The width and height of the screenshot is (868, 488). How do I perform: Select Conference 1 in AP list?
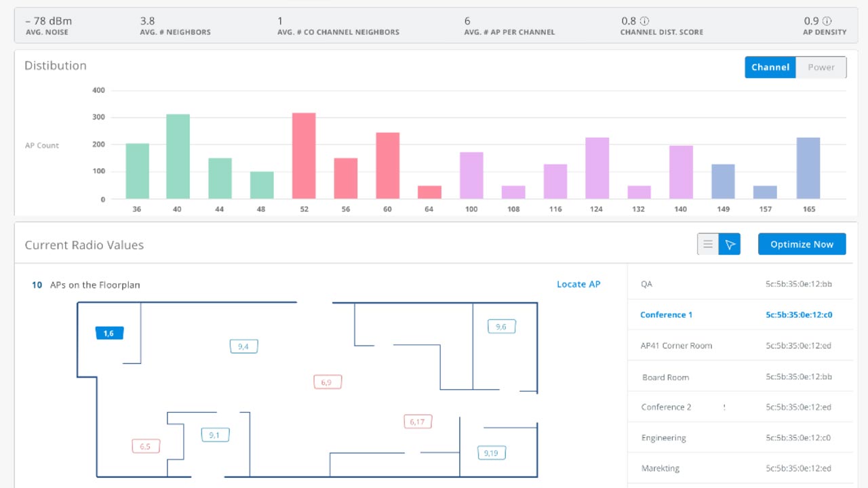[667, 314]
